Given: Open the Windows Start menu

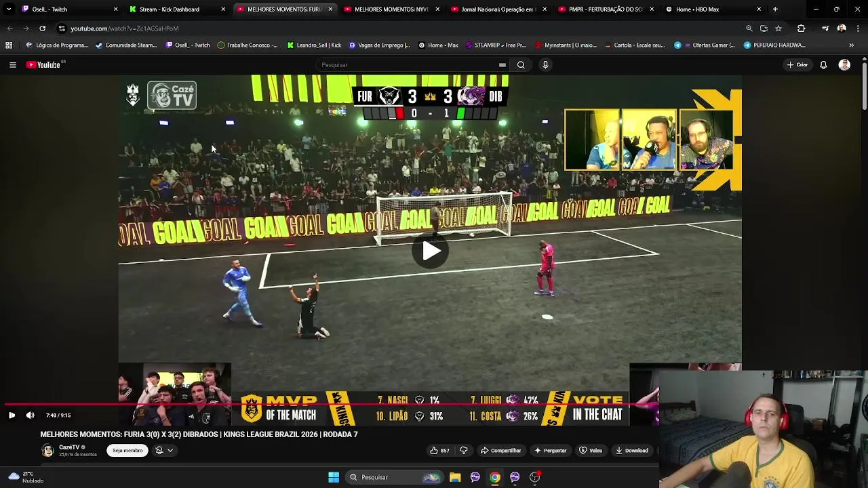Looking at the screenshot, I should point(334,477).
